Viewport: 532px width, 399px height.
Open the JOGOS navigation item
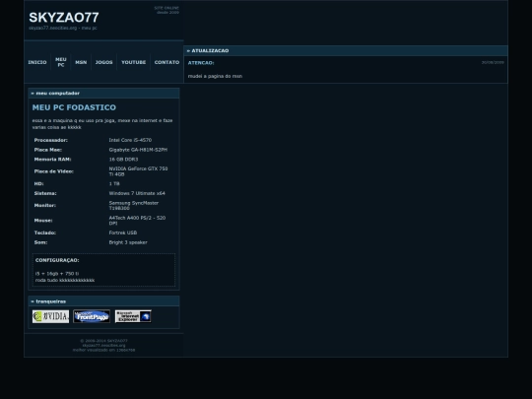tap(103, 62)
